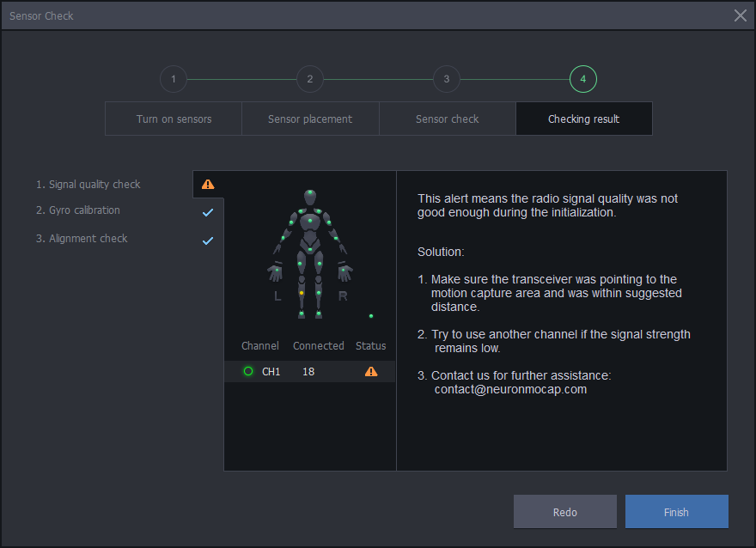Screen dimensions: 756x548
Task: Click the Gyro calibration checkmark icon
Action: coord(208,212)
